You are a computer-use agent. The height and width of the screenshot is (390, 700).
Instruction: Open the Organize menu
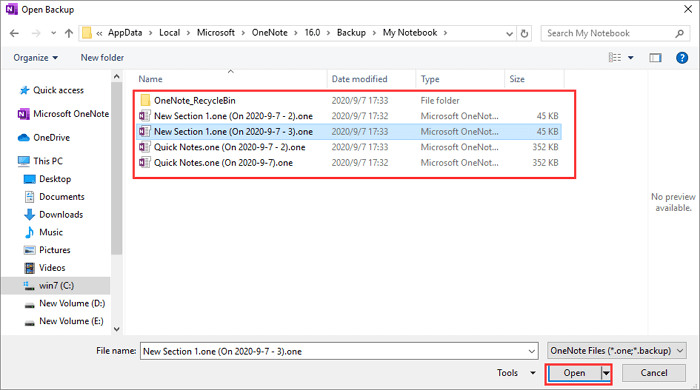pyautogui.click(x=35, y=58)
